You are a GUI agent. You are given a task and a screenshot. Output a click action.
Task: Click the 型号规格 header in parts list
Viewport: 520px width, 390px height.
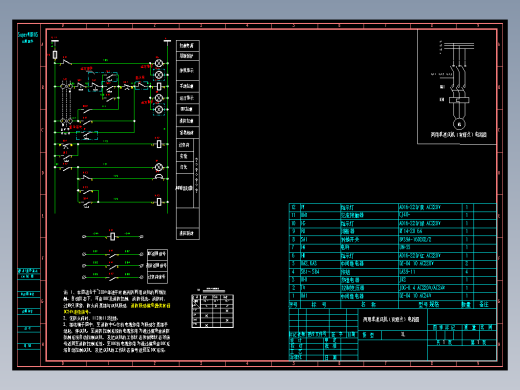click(429, 304)
